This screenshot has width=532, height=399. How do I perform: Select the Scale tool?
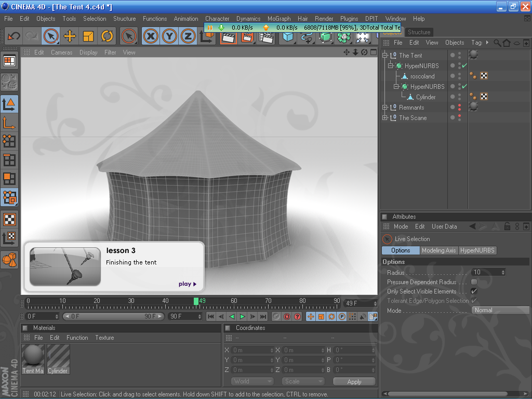88,36
